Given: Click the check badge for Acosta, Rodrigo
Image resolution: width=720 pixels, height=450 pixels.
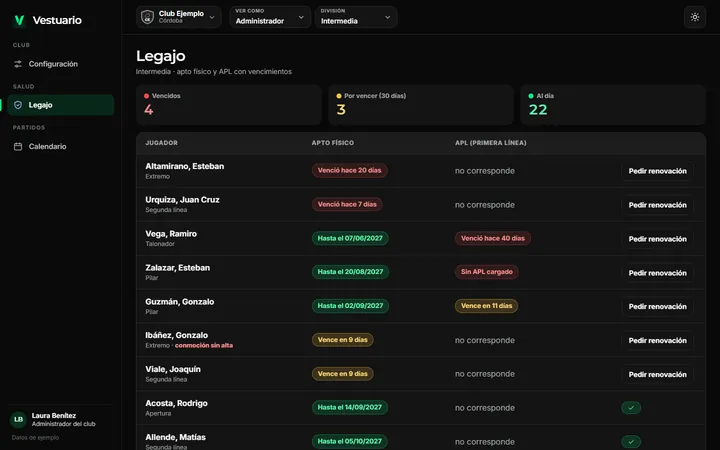Looking at the screenshot, I should click(x=631, y=408).
